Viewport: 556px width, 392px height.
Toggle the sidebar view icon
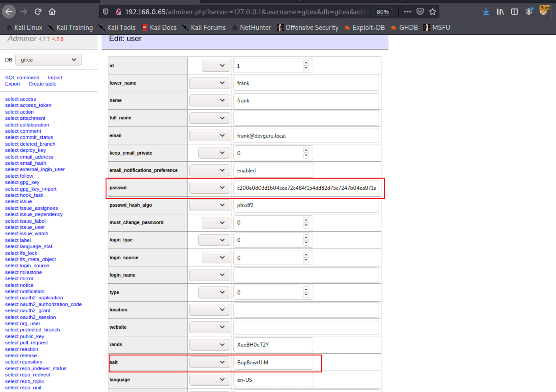[x=514, y=12]
